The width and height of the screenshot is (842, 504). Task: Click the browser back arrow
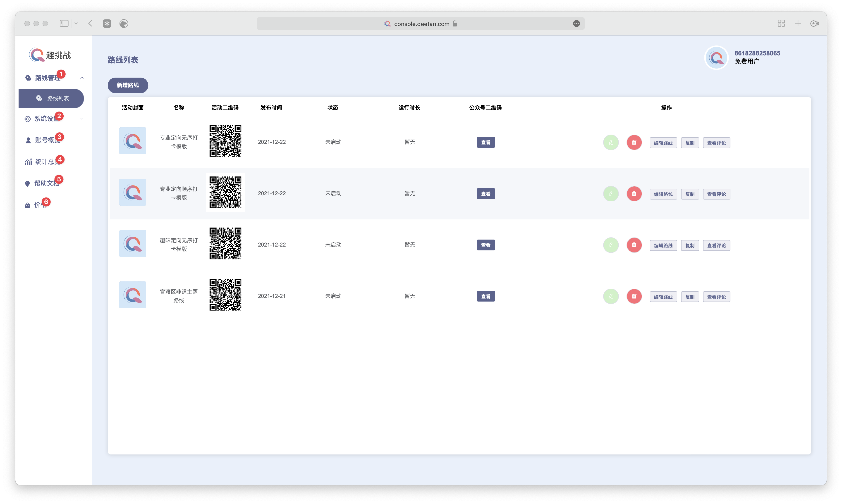(x=90, y=24)
